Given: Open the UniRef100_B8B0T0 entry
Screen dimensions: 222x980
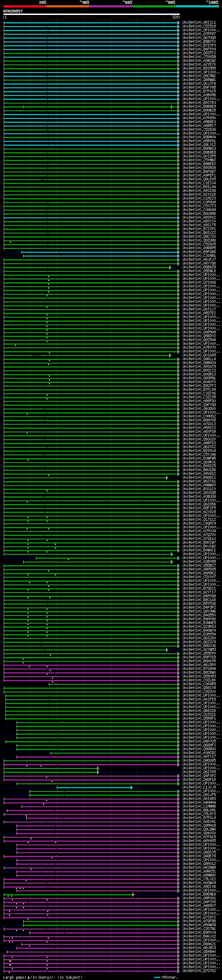Looking at the screenshot, I should pyautogui.click(x=199, y=41).
